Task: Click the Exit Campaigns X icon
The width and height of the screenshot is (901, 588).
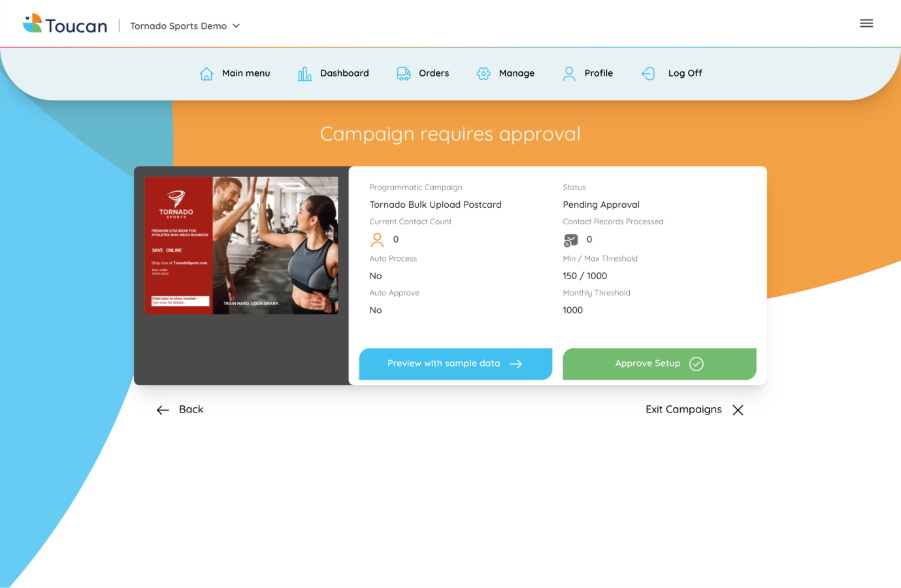Action: pos(738,410)
